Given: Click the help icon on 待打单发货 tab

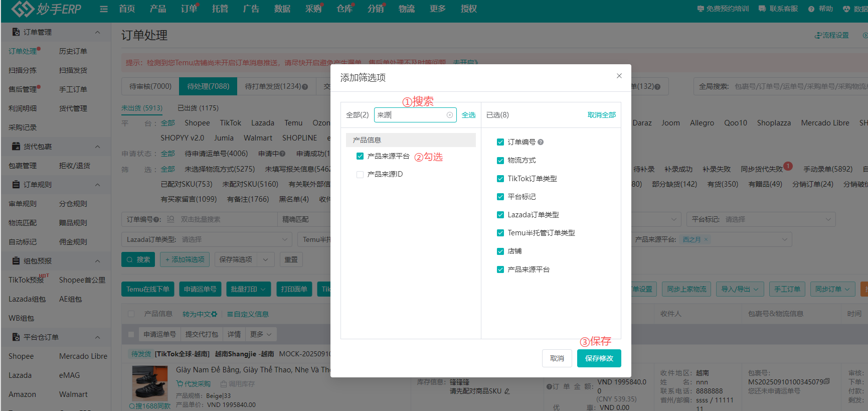Looking at the screenshot, I should (x=305, y=87).
